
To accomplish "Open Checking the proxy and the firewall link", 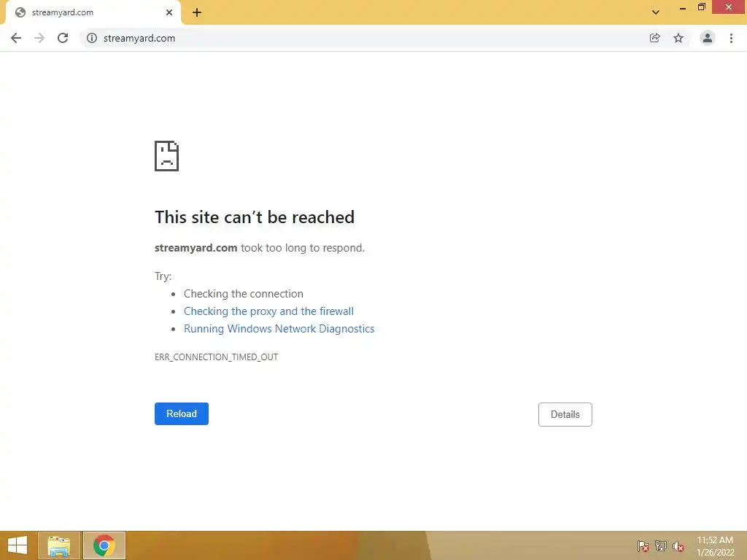I will (268, 311).
